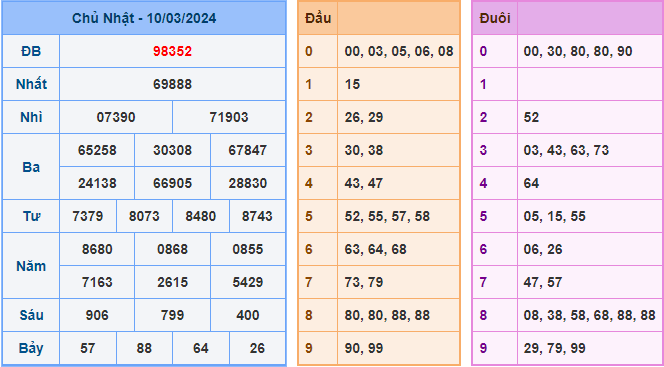Select Ba prize number 65258
Viewport: 664px width, 367px height.
click(x=97, y=150)
